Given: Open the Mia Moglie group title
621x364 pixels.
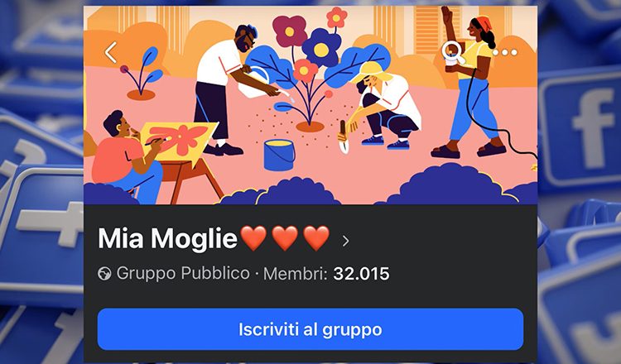Looking at the screenshot, I should point(167,238).
